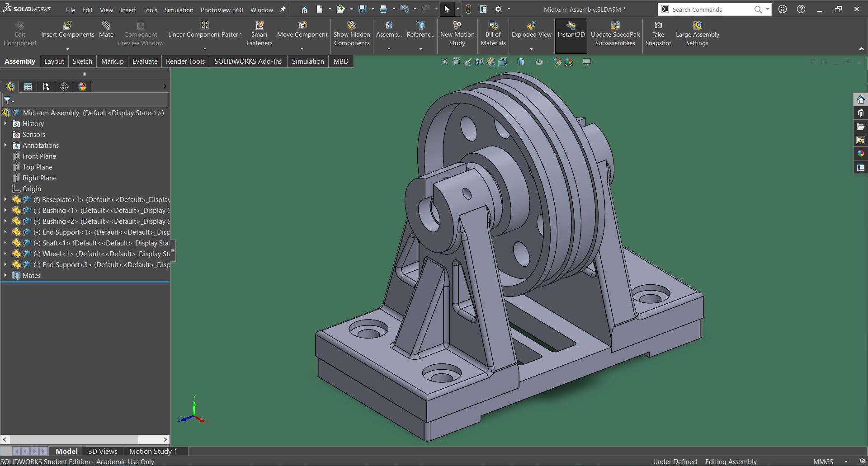This screenshot has width=868, height=466.
Task: Toggle the Instant3D button
Action: coord(571,30)
